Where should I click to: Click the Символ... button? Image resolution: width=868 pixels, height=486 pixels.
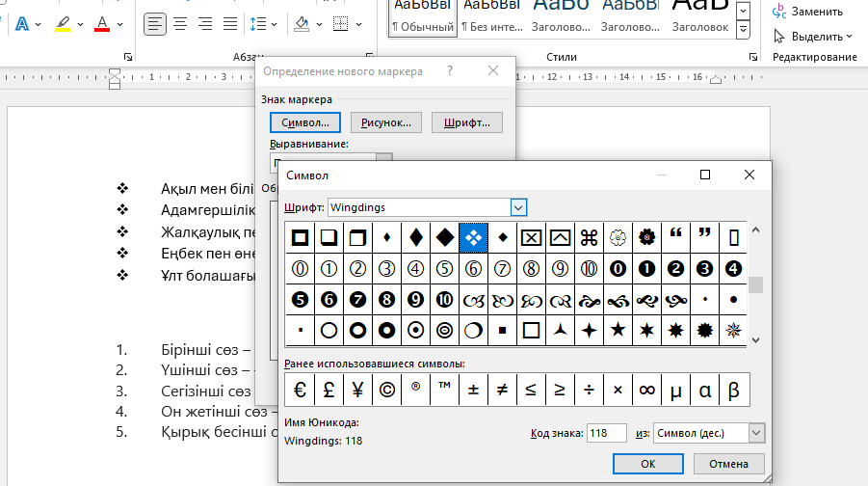click(x=305, y=122)
